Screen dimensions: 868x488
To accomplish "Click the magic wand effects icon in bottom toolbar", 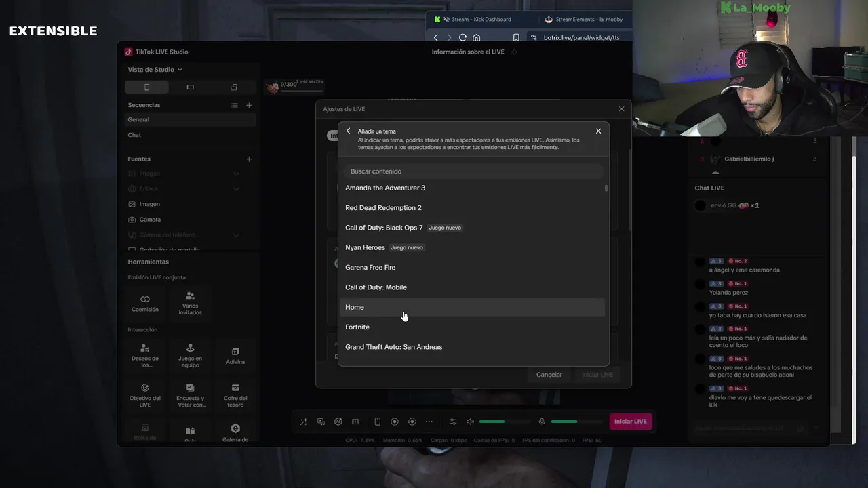I will pos(304,422).
